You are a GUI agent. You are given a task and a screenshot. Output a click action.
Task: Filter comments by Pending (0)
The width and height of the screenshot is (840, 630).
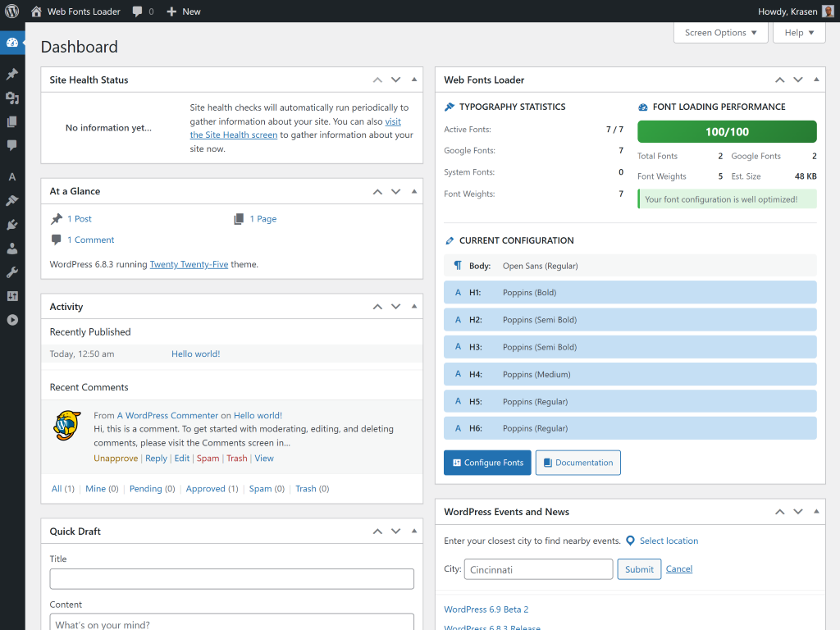click(x=152, y=489)
